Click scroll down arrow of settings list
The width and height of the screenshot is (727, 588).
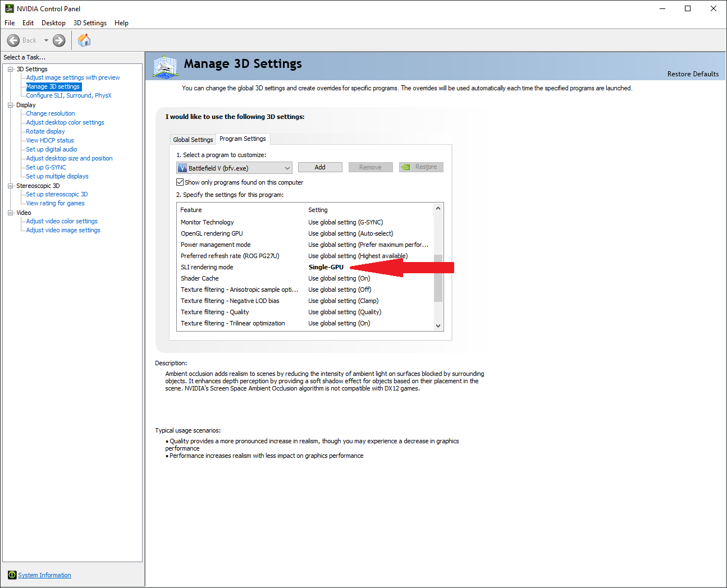tap(438, 325)
